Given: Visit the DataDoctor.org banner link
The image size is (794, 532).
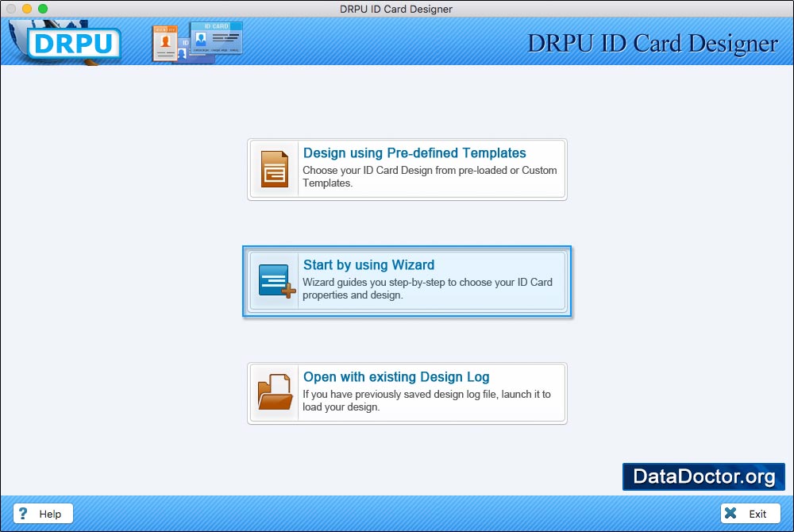Looking at the screenshot, I should (703, 476).
